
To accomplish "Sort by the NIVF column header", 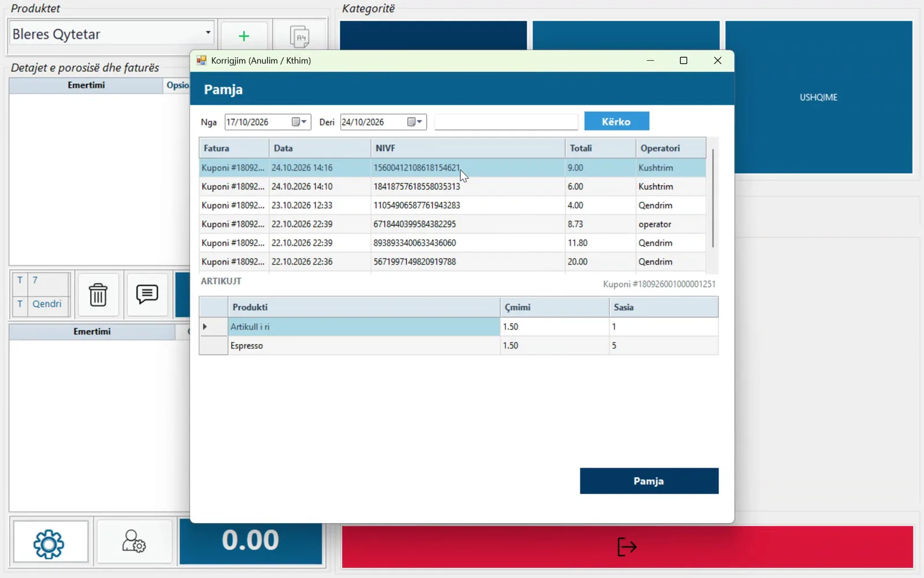I will pos(468,148).
